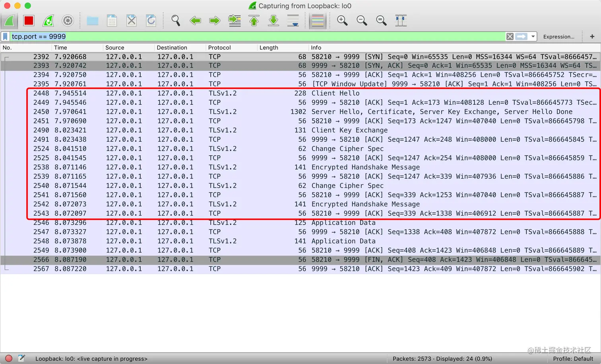Select packet 2449 ACK row
The width and height of the screenshot is (601, 364).
point(300,102)
